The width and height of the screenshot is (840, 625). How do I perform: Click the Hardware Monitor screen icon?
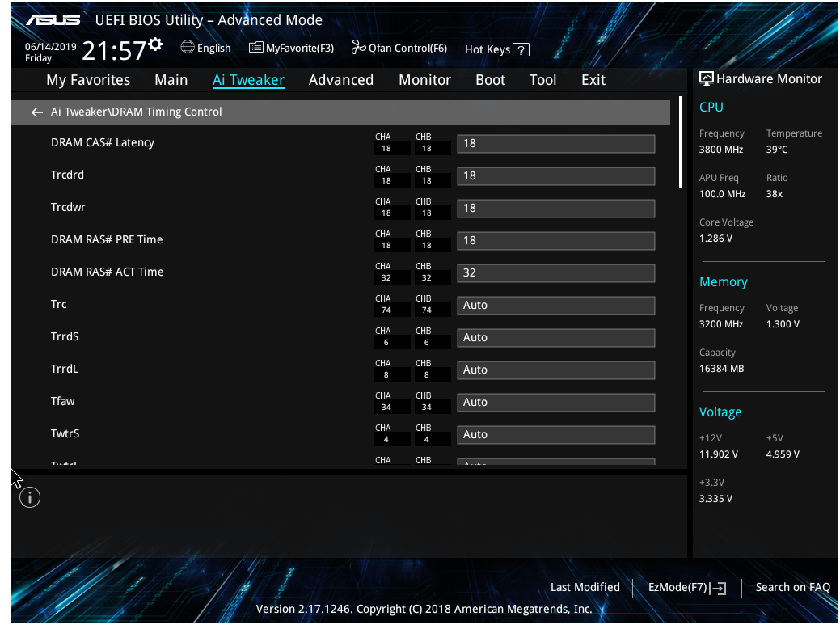706,78
